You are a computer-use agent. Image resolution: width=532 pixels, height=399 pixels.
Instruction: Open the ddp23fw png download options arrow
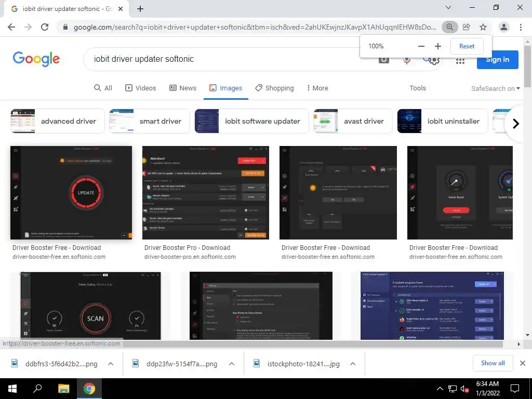[232, 364]
